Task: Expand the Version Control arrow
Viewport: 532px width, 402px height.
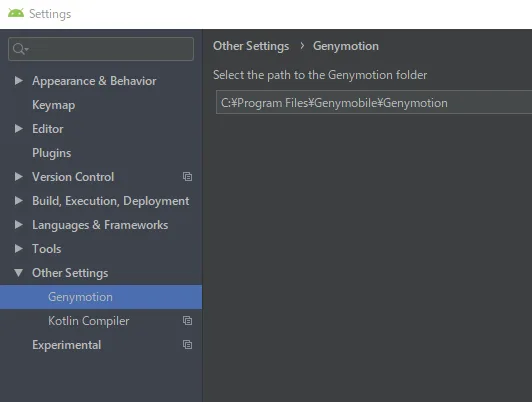Action: tap(19, 176)
